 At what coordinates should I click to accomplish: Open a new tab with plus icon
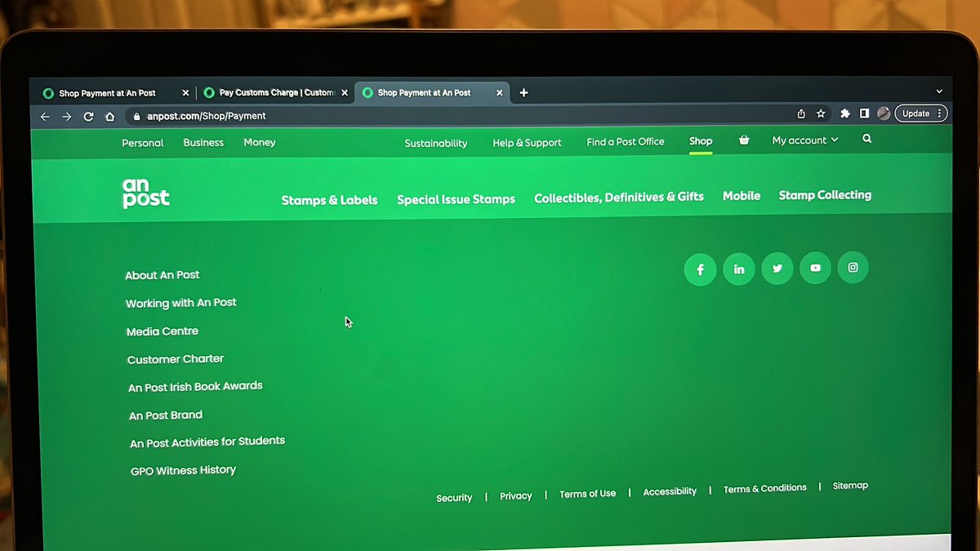(x=523, y=92)
